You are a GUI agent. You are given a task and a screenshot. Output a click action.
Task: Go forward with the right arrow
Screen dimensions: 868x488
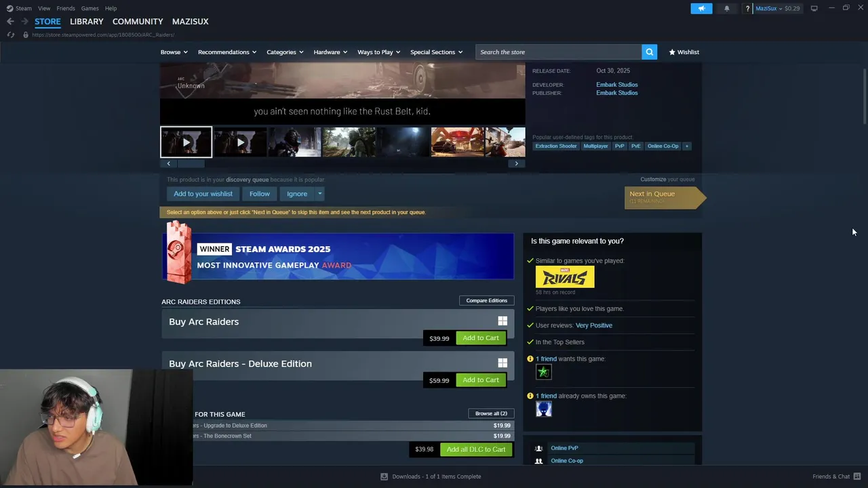24,22
